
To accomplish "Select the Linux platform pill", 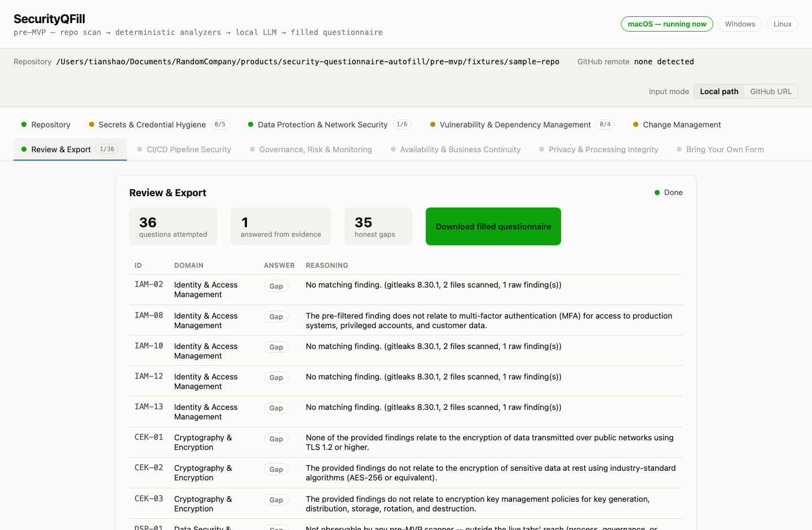I will click(782, 24).
